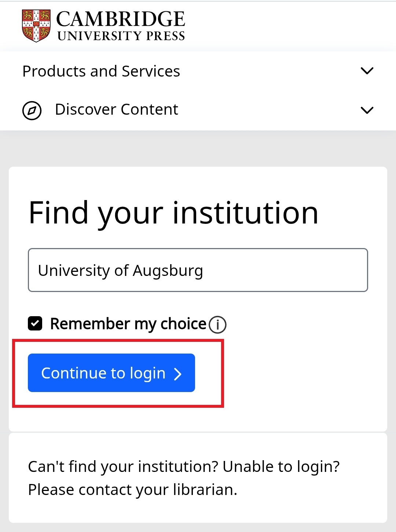The width and height of the screenshot is (396, 532).
Task: Click the Remember my choice label text
Action: point(128,324)
